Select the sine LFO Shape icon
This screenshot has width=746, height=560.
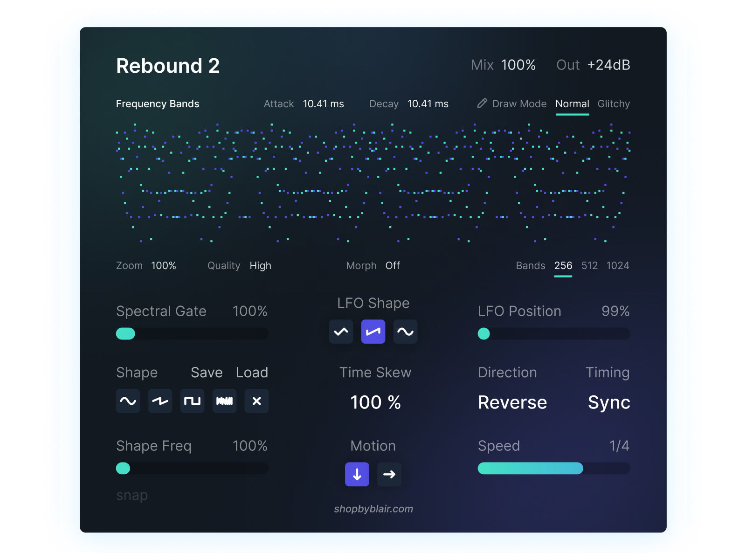click(x=405, y=332)
